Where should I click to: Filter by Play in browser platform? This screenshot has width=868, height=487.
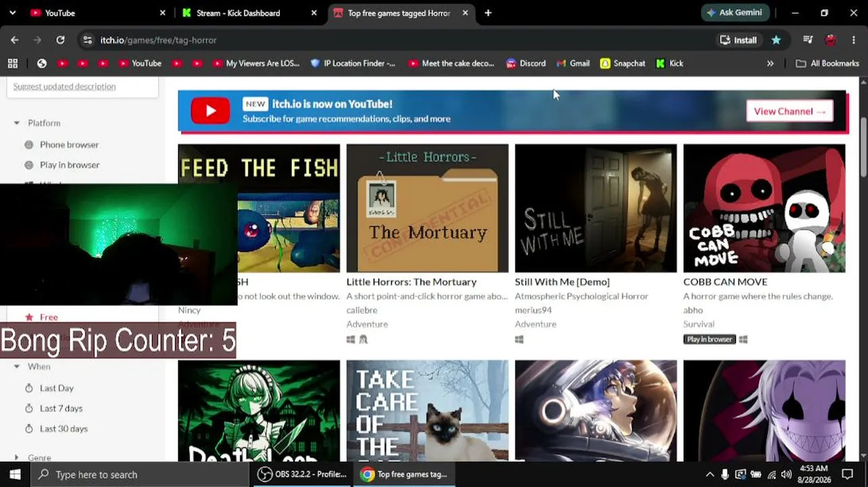point(70,165)
